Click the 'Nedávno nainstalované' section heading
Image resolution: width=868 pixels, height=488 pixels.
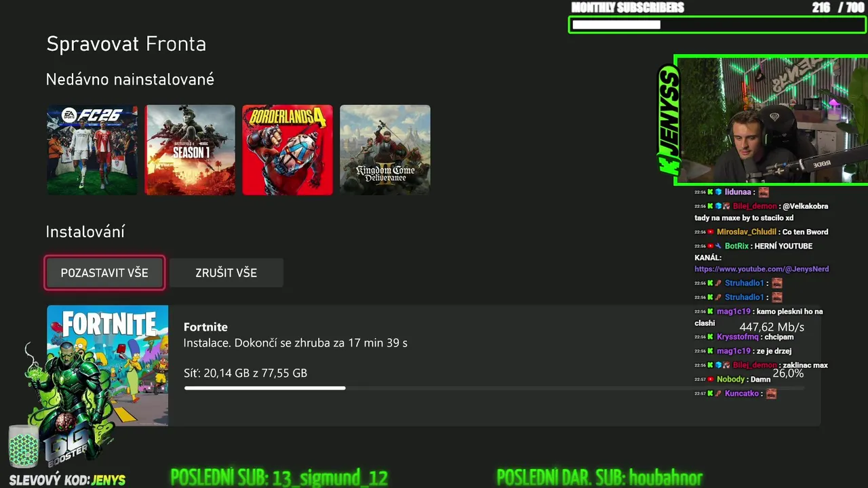click(130, 79)
